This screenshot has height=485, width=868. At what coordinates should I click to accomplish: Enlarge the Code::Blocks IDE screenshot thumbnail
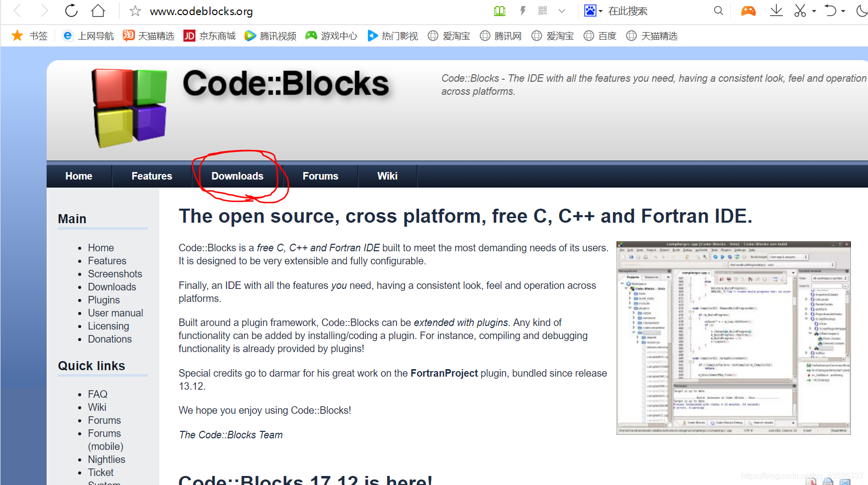(734, 338)
